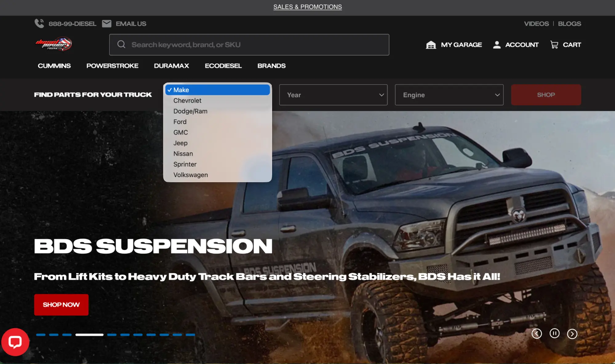Screen dimensions: 615x364
Task: Open the Engine dropdown
Action: 449,95
